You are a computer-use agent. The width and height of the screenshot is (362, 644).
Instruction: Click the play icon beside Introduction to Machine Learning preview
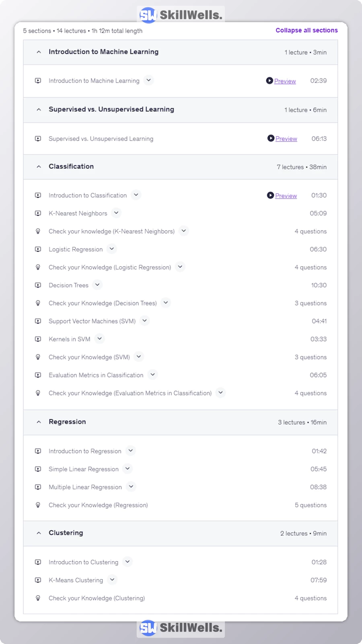click(x=269, y=81)
